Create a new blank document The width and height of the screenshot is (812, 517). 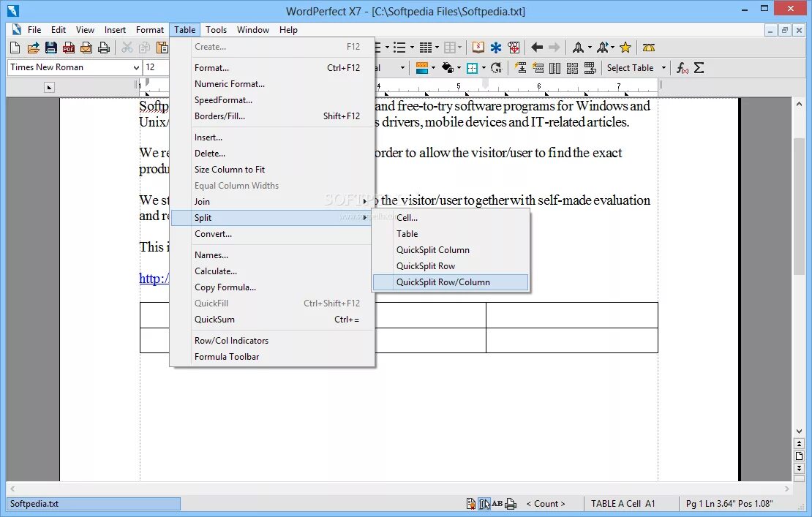tap(15, 48)
